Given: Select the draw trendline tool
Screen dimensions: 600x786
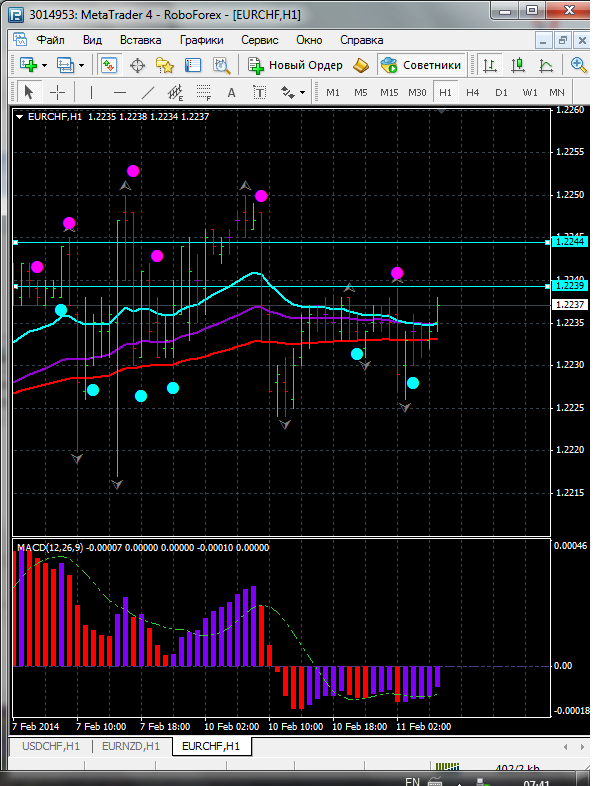Looking at the screenshot, I should click(148, 92).
